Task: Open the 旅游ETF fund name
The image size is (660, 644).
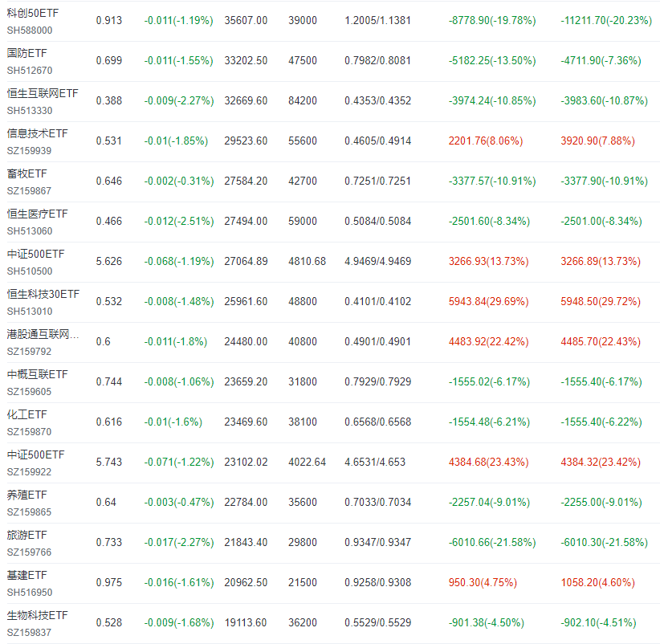Action: (x=27, y=535)
